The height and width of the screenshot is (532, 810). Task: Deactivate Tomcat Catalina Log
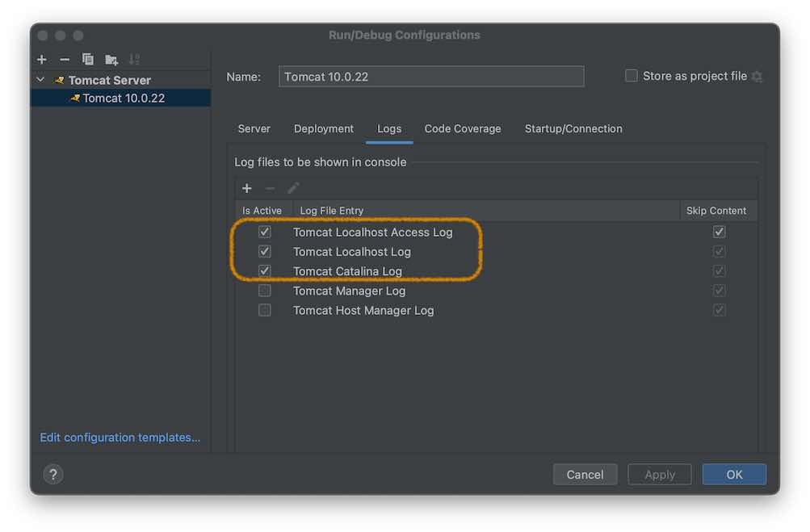(265, 270)
